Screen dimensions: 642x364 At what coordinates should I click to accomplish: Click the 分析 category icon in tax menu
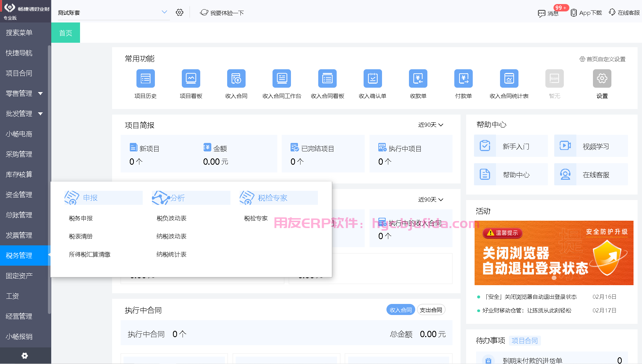click(161, 198)
